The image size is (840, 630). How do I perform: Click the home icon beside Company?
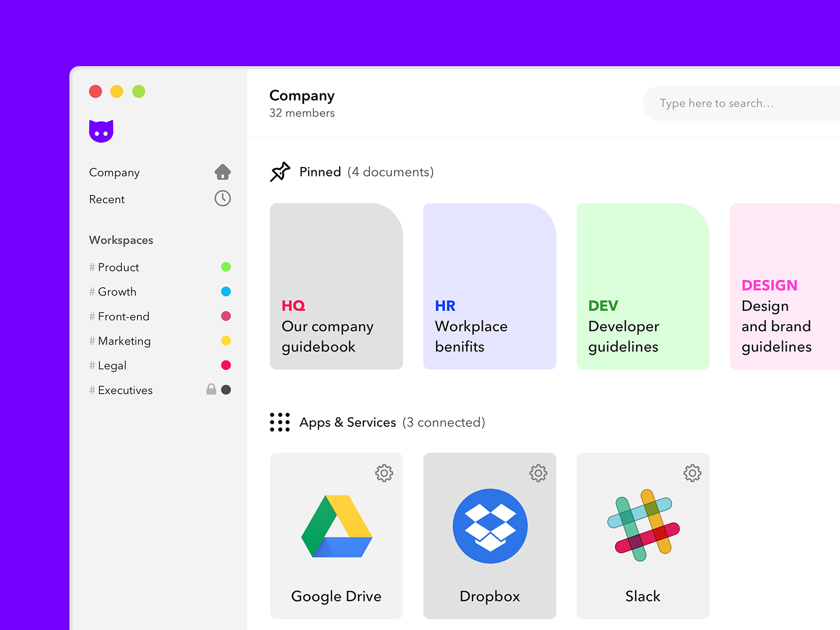(x=223, y=172)
